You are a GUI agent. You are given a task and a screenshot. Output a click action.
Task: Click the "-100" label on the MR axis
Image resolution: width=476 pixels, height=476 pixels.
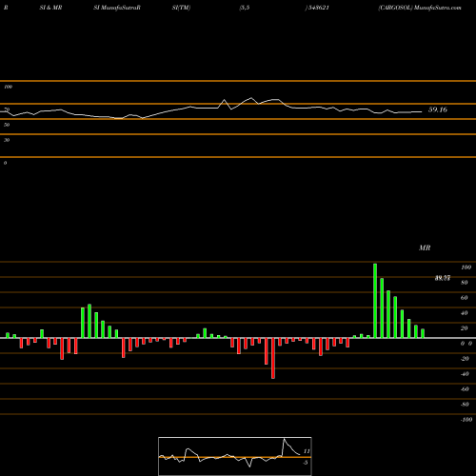point(466,420)
